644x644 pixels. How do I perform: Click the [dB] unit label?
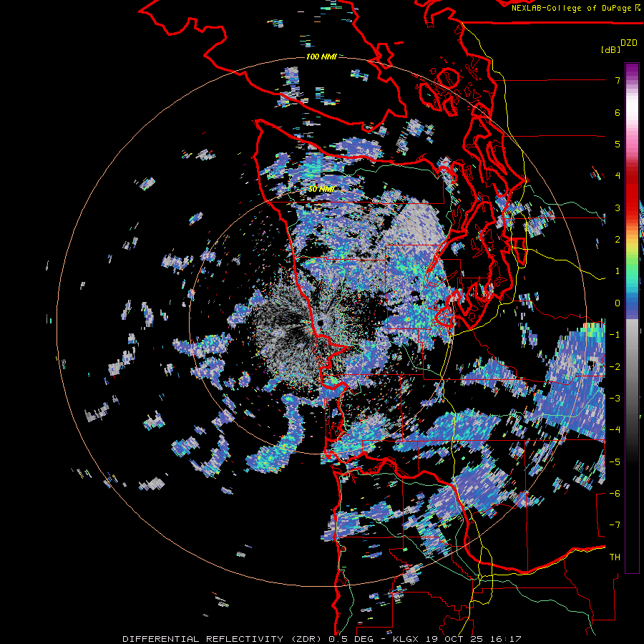click(x=611, y=49)
